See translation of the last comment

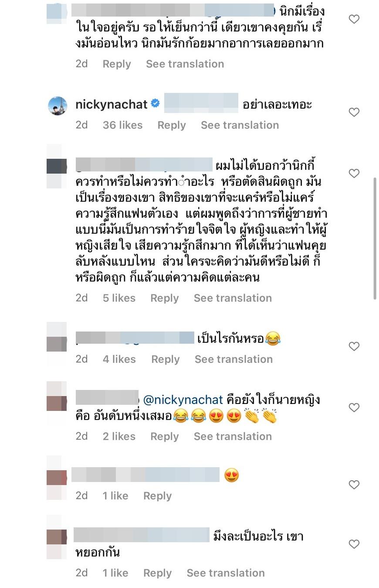click(226, 573)
